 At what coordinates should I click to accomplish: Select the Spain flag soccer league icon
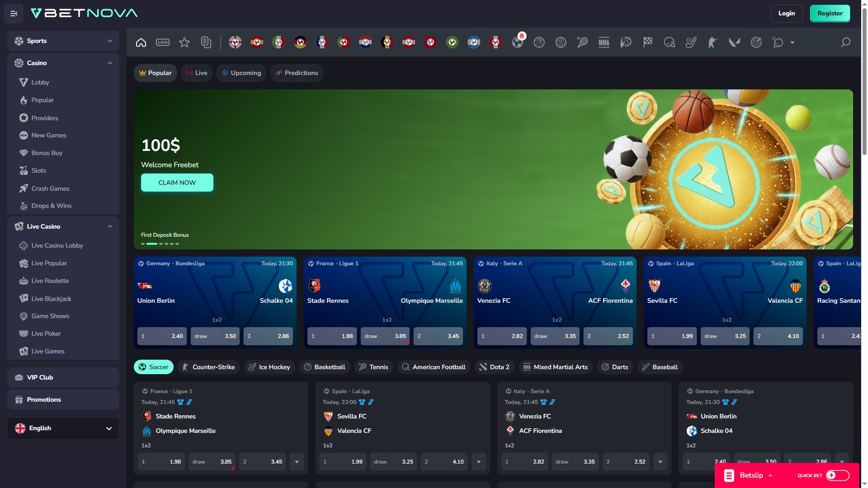[257, 42]
